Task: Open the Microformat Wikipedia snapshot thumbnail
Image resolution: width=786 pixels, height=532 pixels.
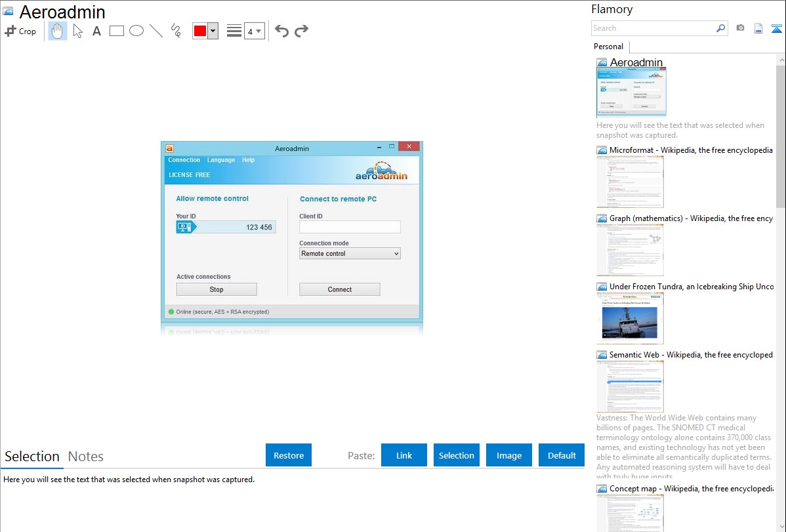Action: pos(630,182)
